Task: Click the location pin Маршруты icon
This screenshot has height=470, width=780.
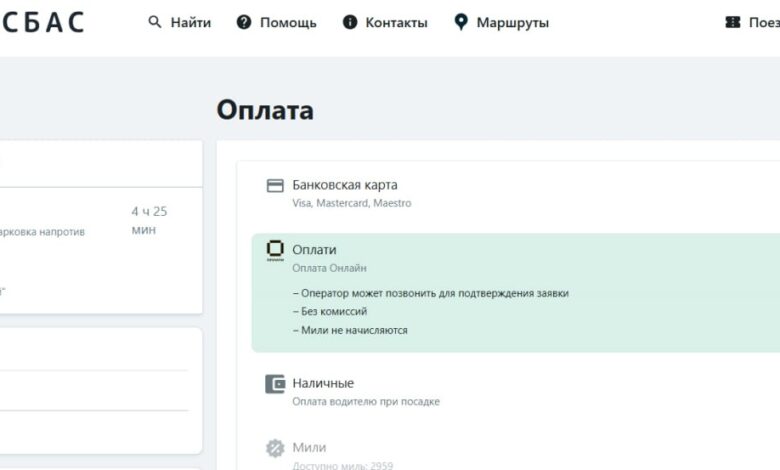Action: pyautogui.click(x=461, y=22)
